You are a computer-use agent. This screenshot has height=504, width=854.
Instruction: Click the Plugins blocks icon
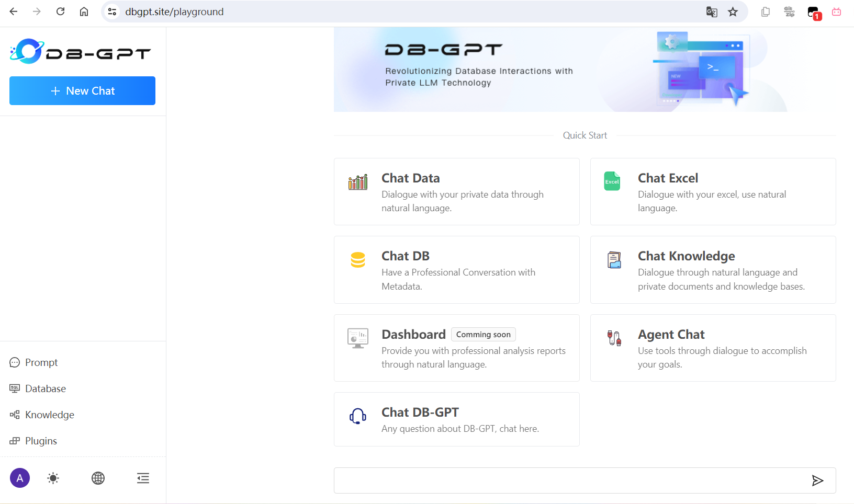(15, 441)
